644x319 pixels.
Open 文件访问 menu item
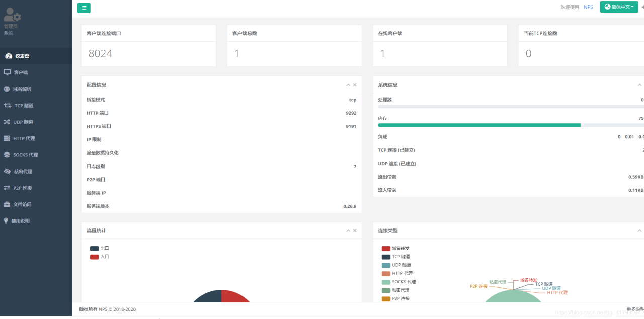[x=36, y=204]
